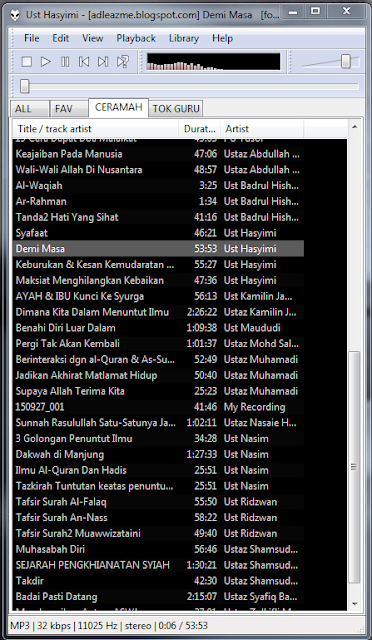
Task: Select the 'Al-Waqiah' track
Action: [x=158, y=186]
